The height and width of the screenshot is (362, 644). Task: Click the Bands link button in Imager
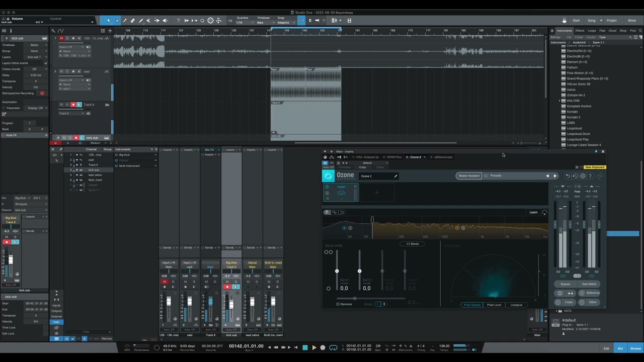pos(412,244)
